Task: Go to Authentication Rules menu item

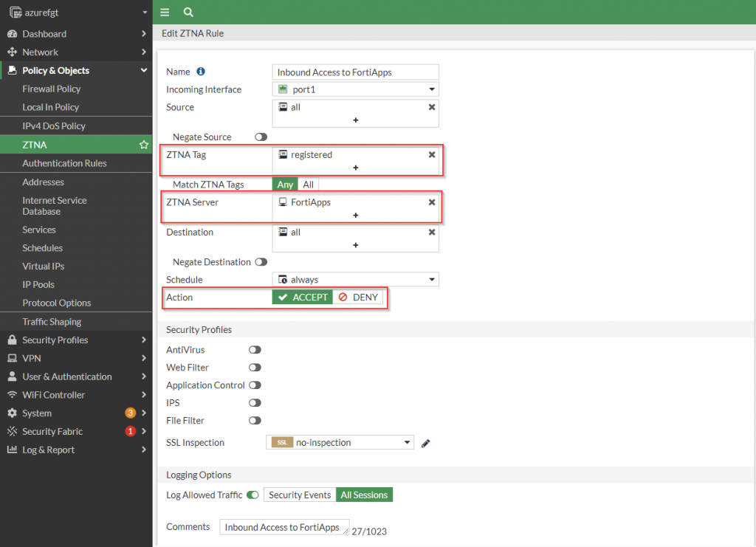Action: pos(64,163)
